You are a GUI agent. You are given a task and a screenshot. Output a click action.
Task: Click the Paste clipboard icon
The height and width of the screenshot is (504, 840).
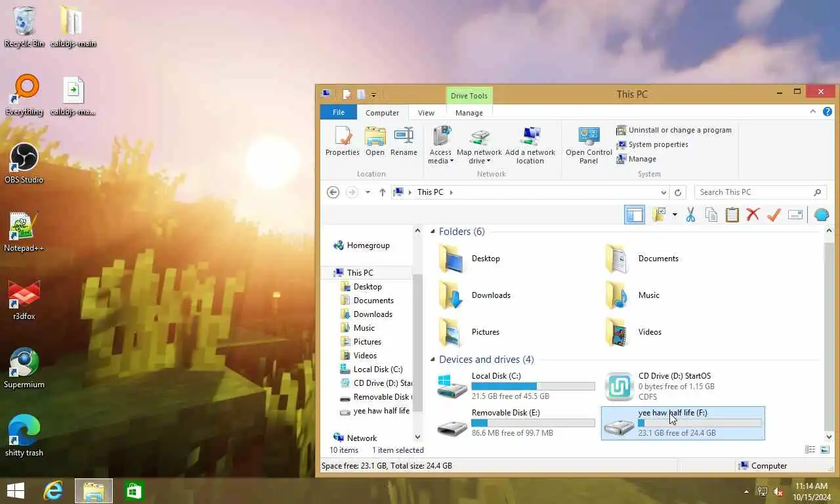[732, 215]
